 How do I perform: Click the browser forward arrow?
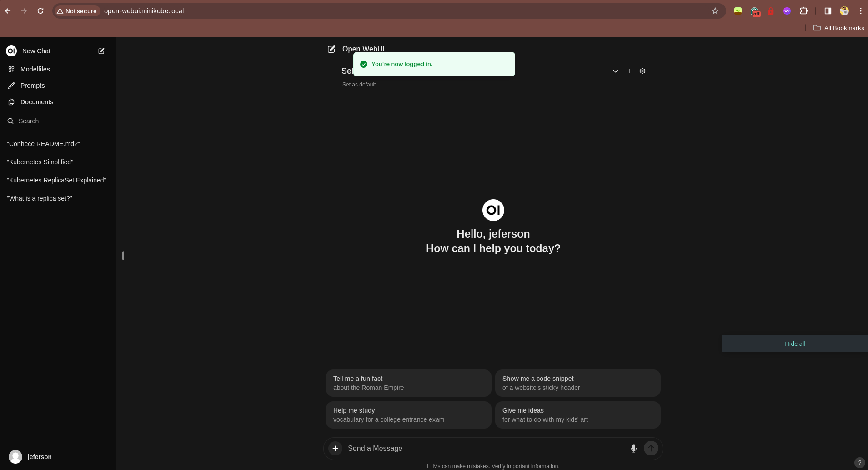[x=24, y=11]
